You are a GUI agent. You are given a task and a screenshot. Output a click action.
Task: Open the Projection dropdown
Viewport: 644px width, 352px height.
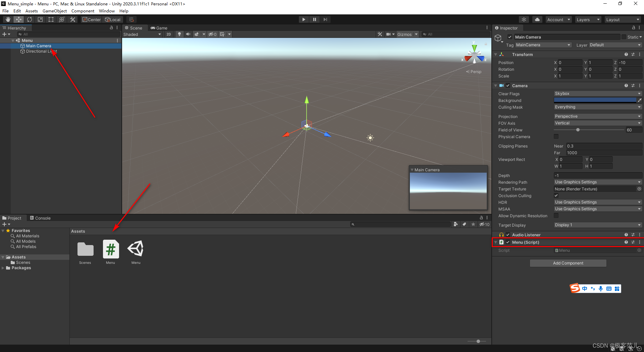[x=598, y=116]
